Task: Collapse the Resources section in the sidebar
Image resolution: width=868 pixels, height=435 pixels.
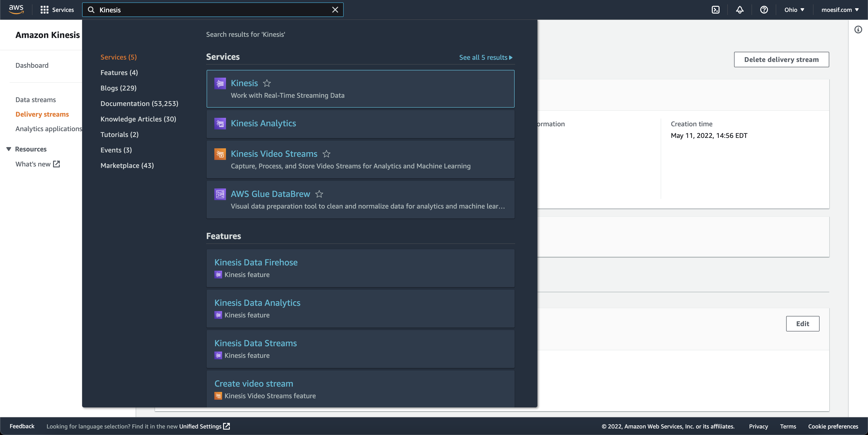Action: [x=8, y=149]
